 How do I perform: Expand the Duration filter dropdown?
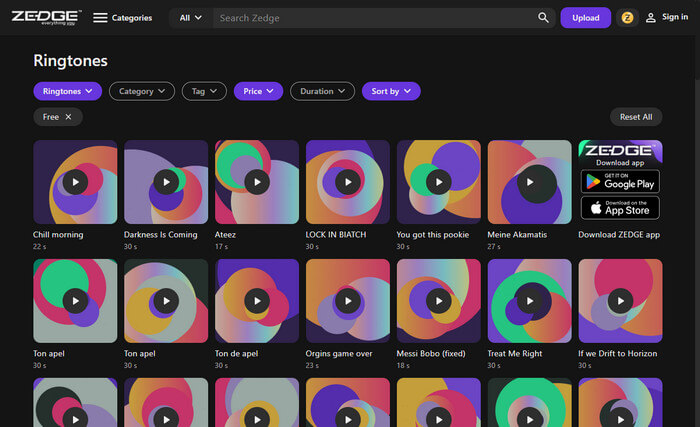pyautogui.click(x=322, y=91)
